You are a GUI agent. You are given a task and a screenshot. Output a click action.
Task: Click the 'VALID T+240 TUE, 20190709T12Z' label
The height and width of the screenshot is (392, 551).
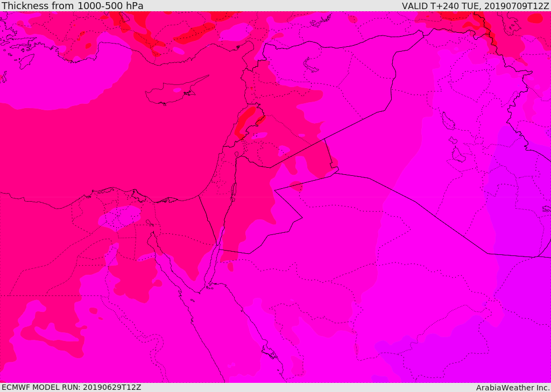476,5
